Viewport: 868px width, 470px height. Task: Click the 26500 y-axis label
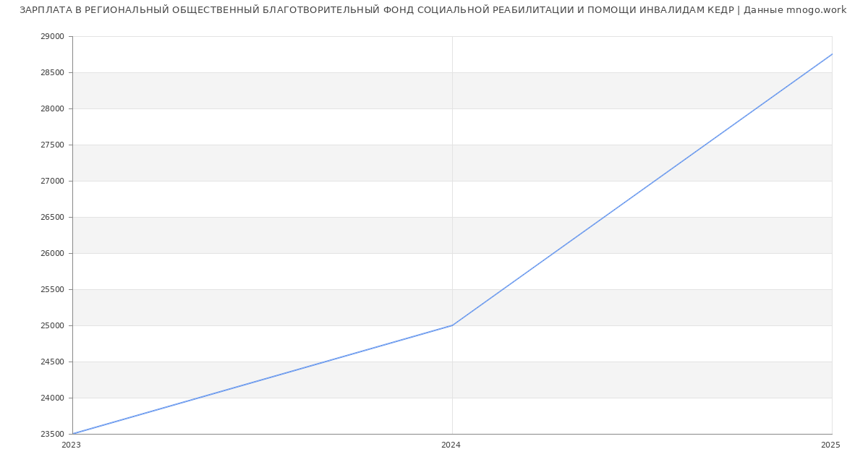[x=52, y=218]
